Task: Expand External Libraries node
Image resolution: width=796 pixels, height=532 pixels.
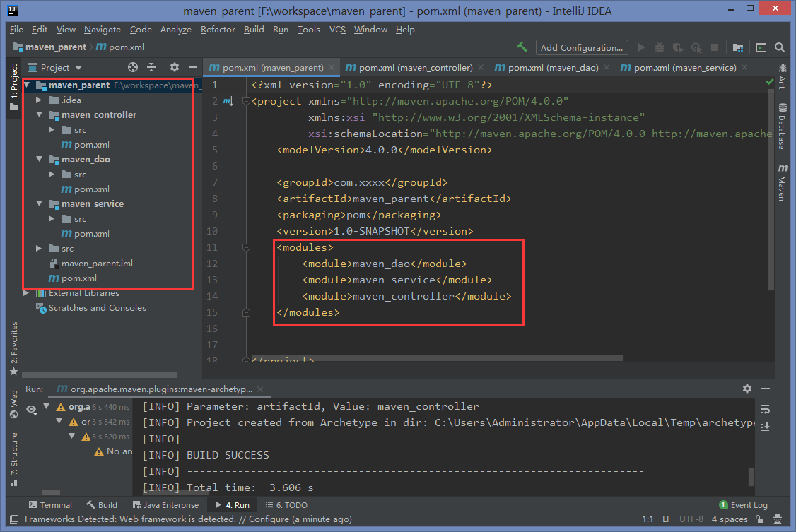Action: (x=26, y=293)
